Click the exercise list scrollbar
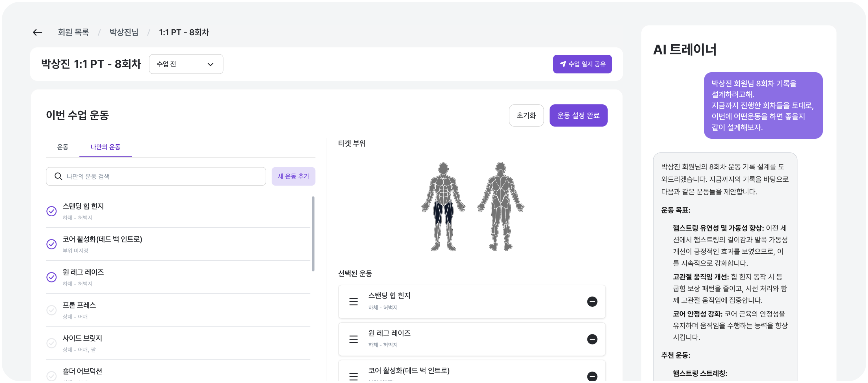This screenshot has width=868, height=383. 313,234
